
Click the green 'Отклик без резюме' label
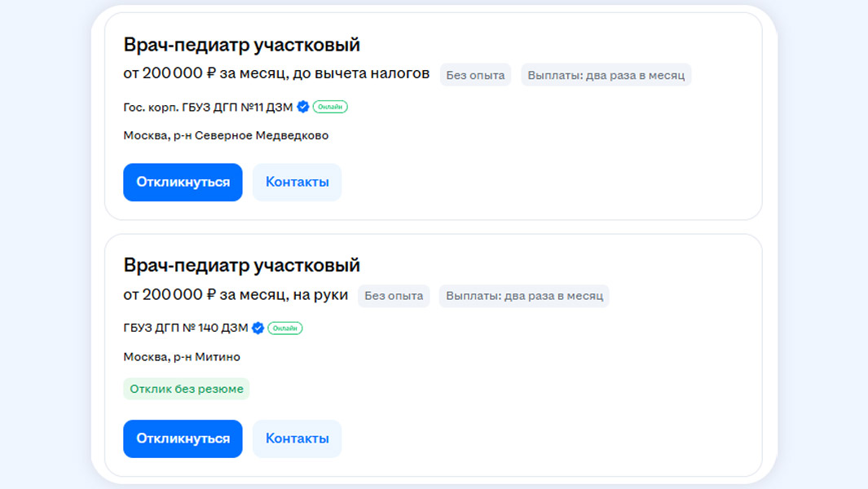[x=187, y=389]
